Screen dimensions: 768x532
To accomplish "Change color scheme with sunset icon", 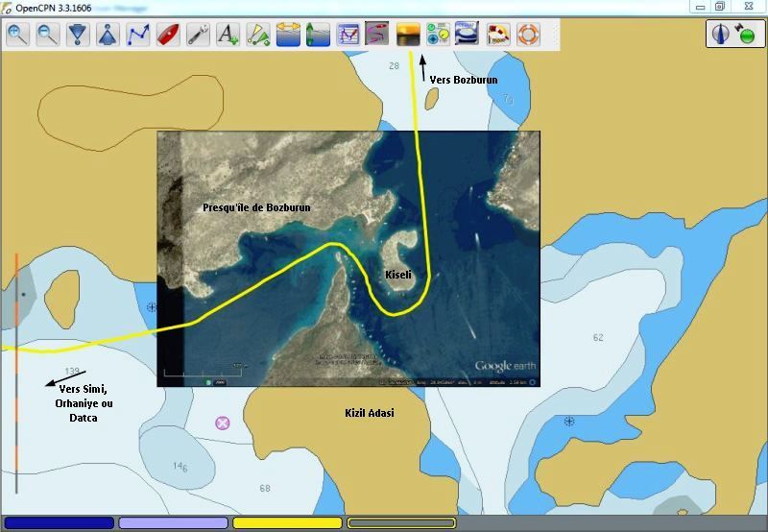I will pos(408,35).
